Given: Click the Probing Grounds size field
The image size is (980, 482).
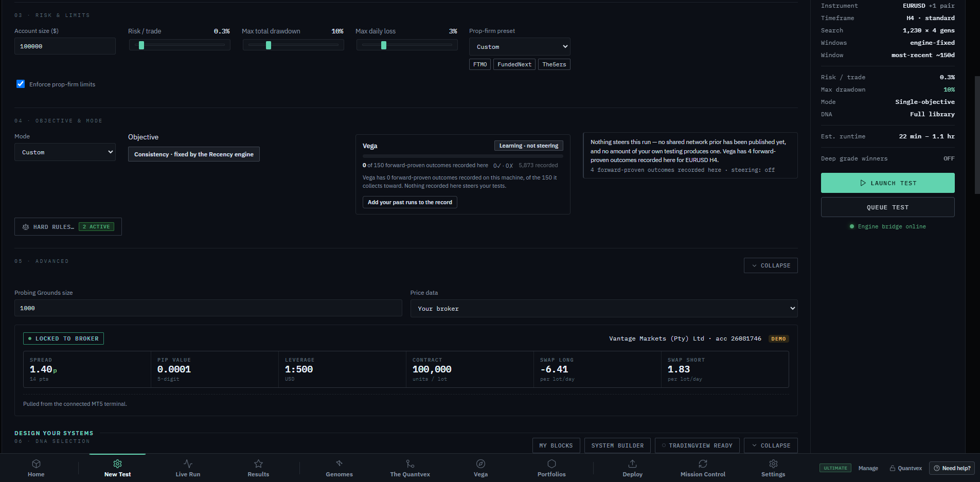Looking at the screenshot, I should click(x=208, y=308).
